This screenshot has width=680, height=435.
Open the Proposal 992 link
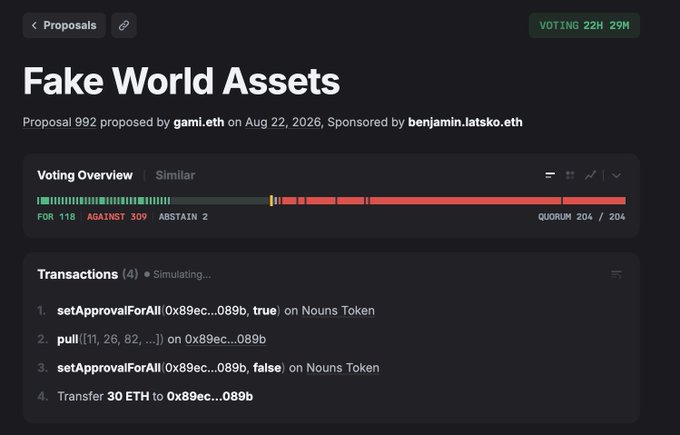point(60,122)
